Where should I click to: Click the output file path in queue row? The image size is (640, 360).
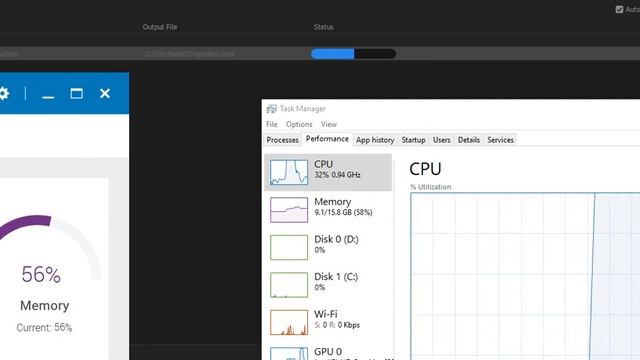pos(189,53)
